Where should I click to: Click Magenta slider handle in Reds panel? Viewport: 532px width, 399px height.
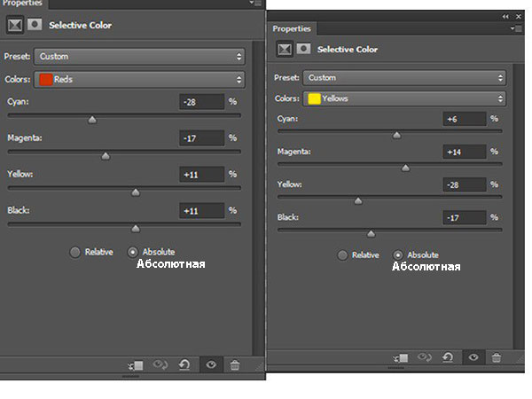[x=106, y=156]
